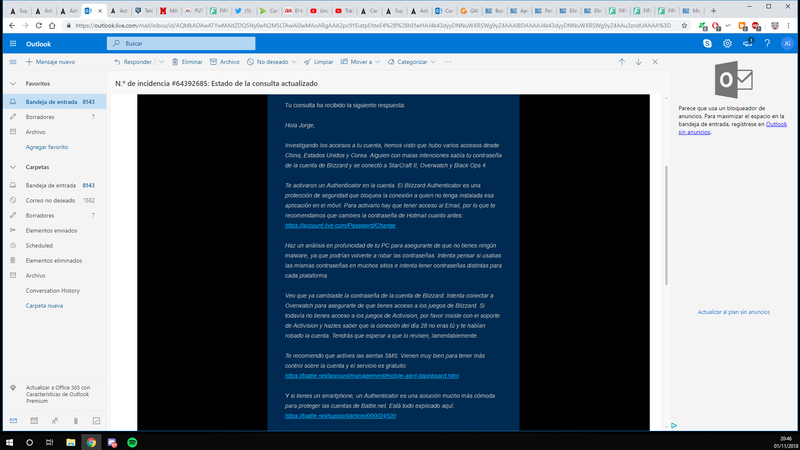Collapse the Favoritos section
The image size is (800, 450).
point(13,84)
